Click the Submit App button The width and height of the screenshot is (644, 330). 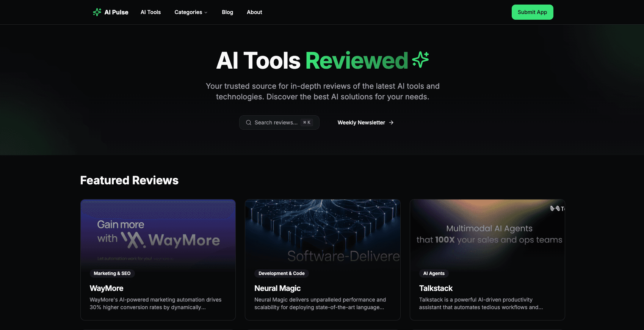click(532, 12)
